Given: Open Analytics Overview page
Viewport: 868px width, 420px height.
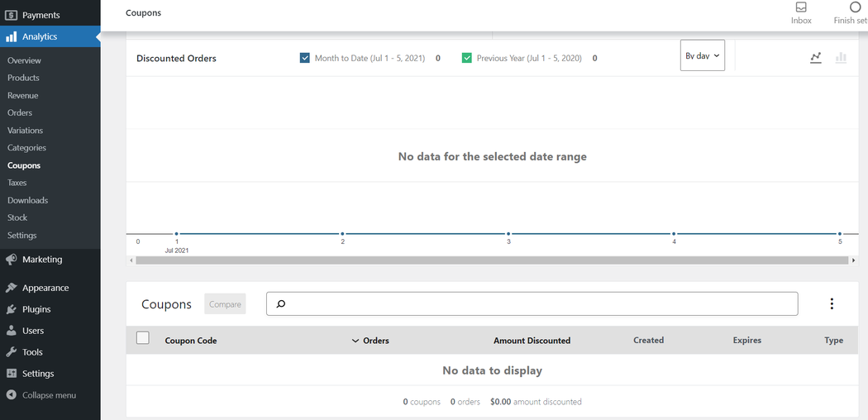Looking at the screenshot, I should pyautogui.click(x=24, y=60).
